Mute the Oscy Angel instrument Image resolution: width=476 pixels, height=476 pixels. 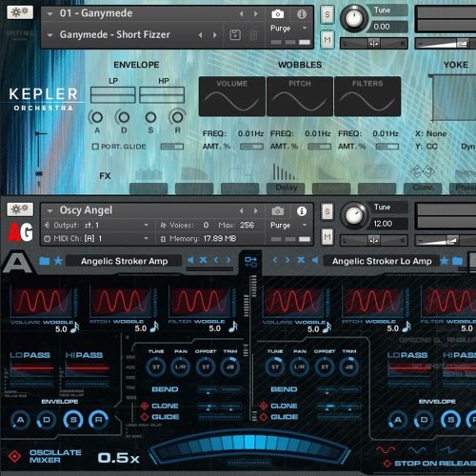pos(327,237)
